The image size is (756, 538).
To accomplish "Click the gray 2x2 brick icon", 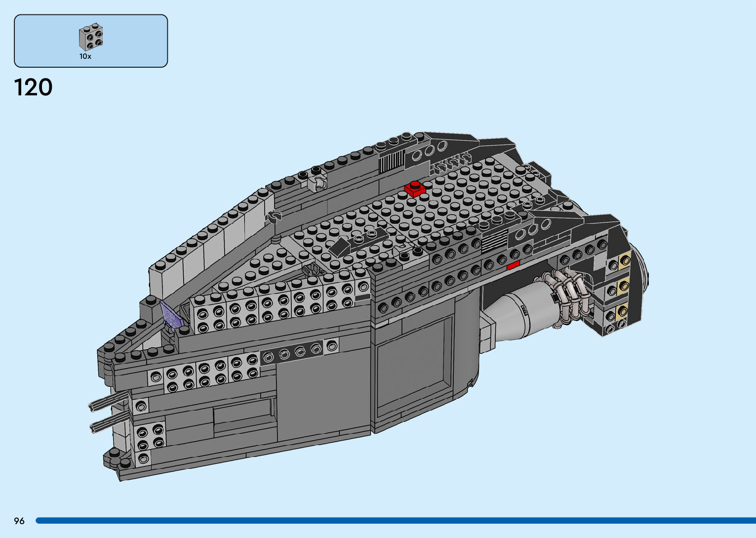I will (91, 37).
